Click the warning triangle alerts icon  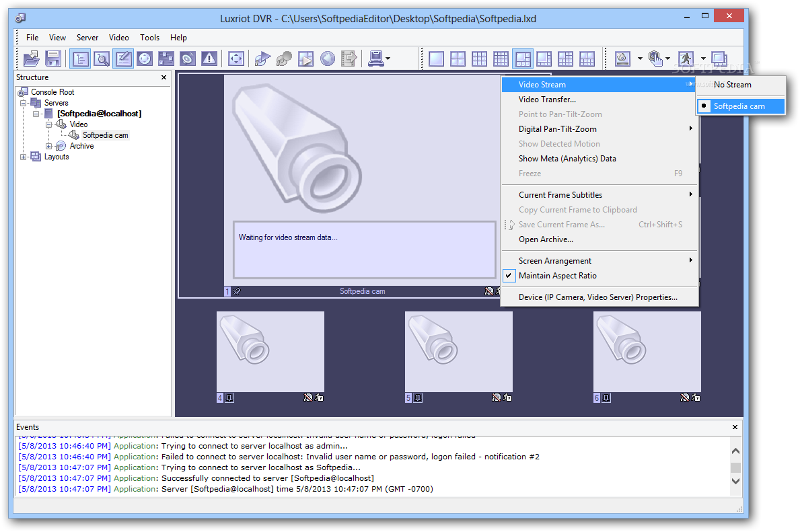(x=209, y=59)
